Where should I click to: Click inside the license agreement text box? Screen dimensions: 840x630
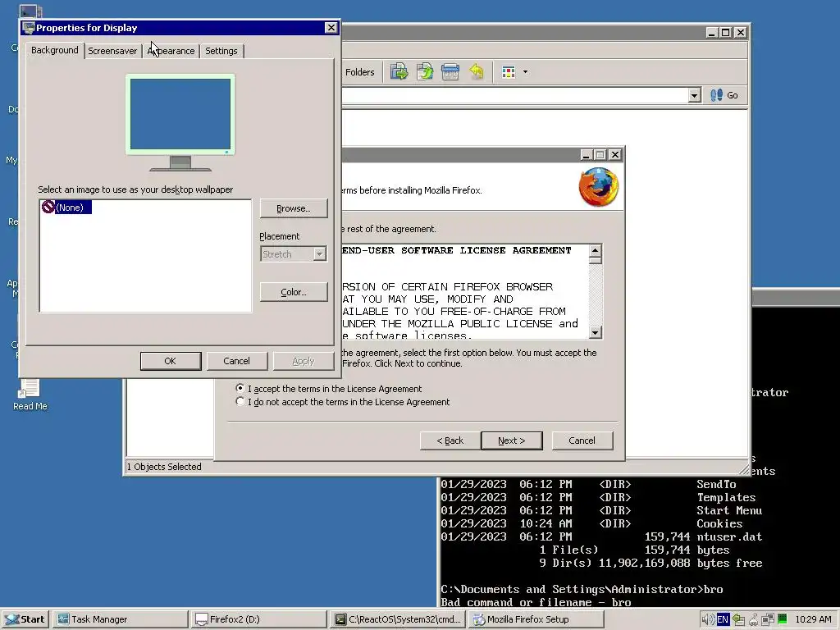[x=465, y=292]
